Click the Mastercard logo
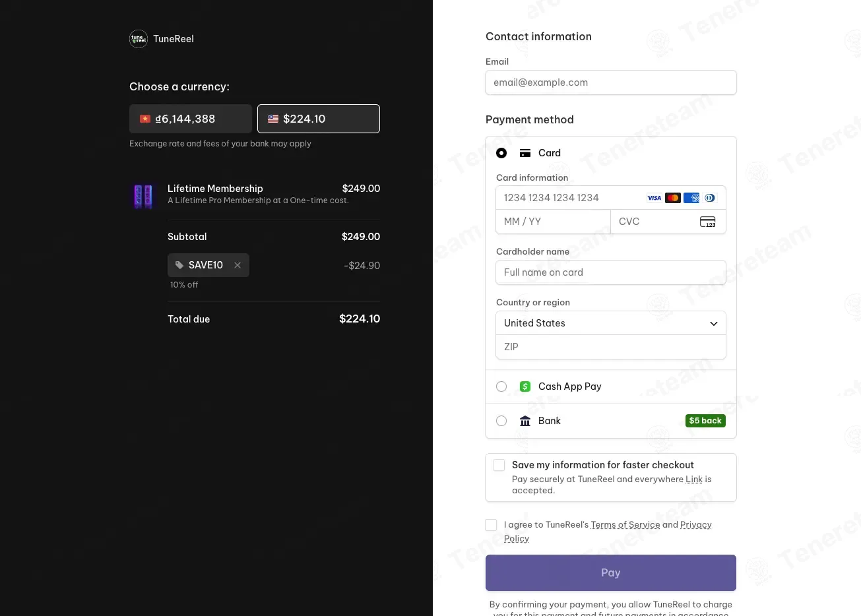The width and height of the screenshot is (861, 616). (673, 198)
